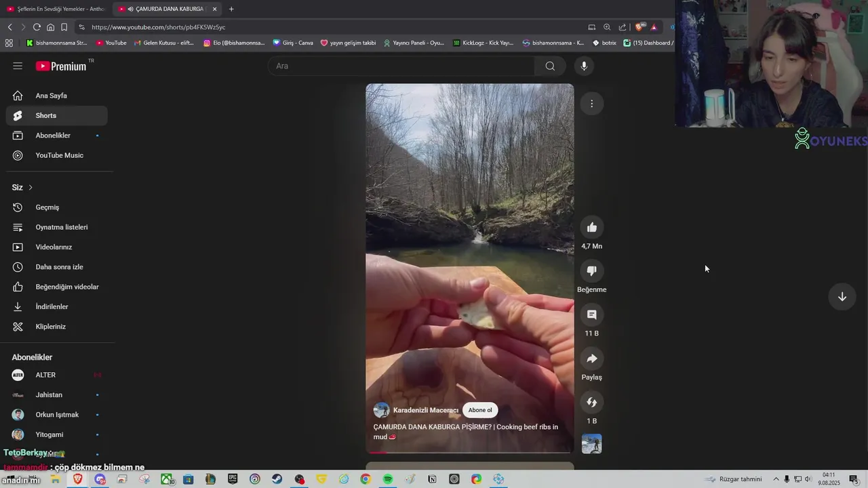
Task: Click the short's red progress bar
Action: coord(469,452)
